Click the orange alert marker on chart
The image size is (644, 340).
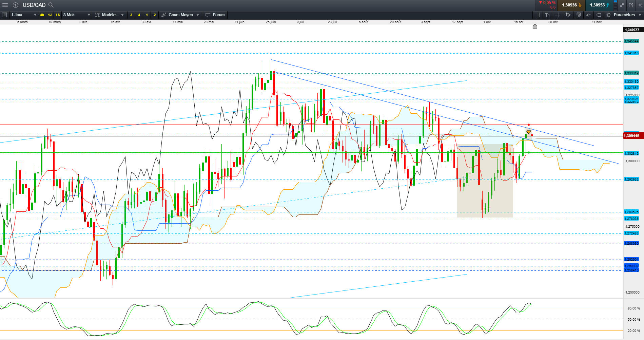pyautogui.click(x=529, y=132)
